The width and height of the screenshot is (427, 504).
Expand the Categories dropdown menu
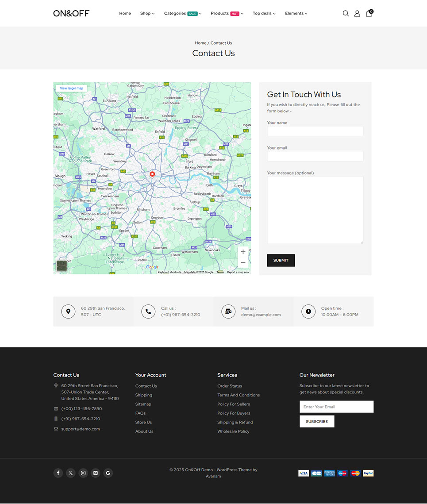coord(183,14)
